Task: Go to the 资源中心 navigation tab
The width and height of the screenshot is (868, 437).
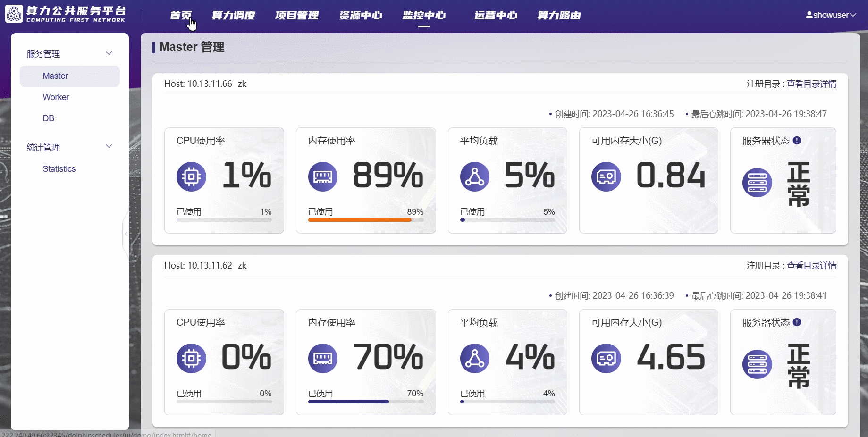Action: 361,15
